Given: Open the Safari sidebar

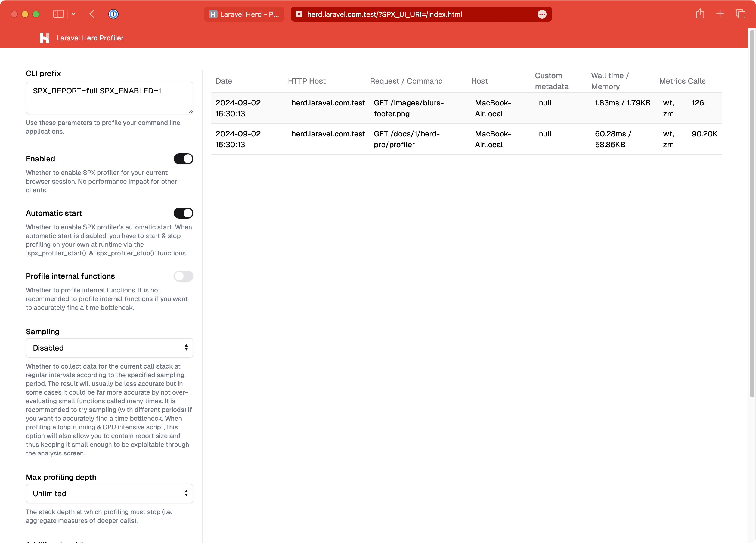Looking at the screenshot, I should (58, 14).
